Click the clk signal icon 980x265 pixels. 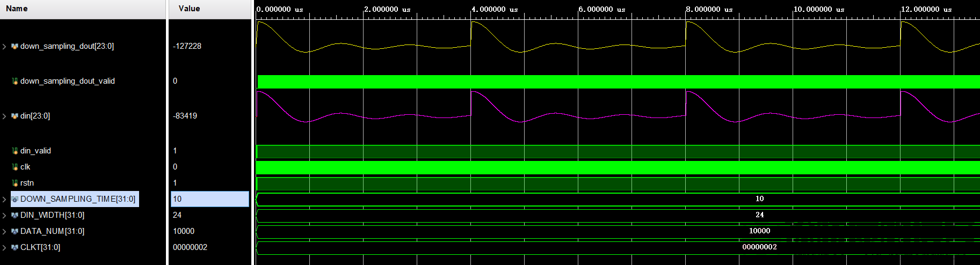point(14,167)
